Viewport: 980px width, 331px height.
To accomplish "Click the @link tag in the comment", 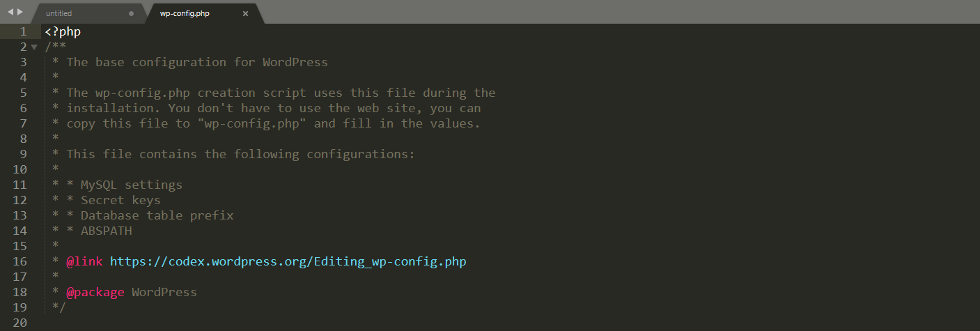I will [x=84, y=262].
